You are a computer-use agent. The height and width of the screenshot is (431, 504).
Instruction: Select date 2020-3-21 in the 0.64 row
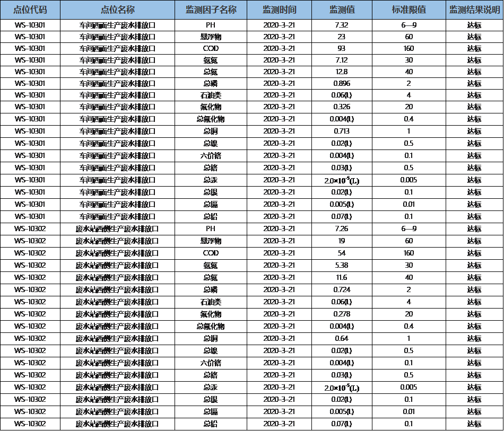coord(279,339)
